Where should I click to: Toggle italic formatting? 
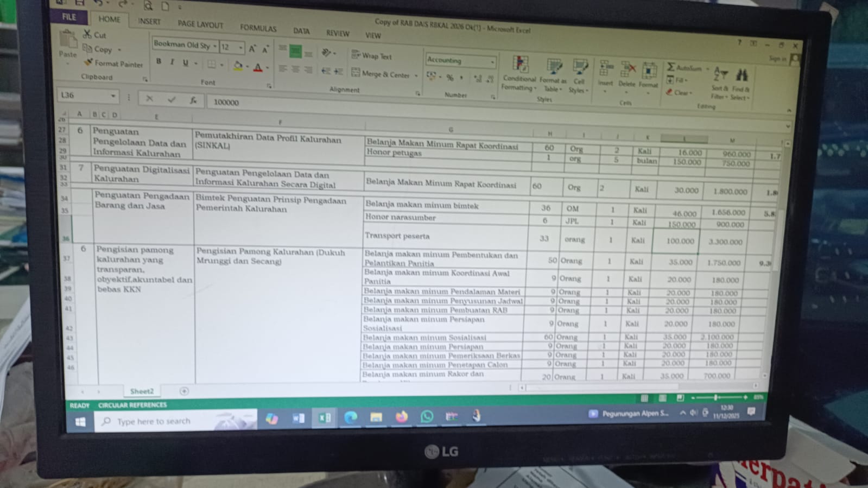pos(172,62)
